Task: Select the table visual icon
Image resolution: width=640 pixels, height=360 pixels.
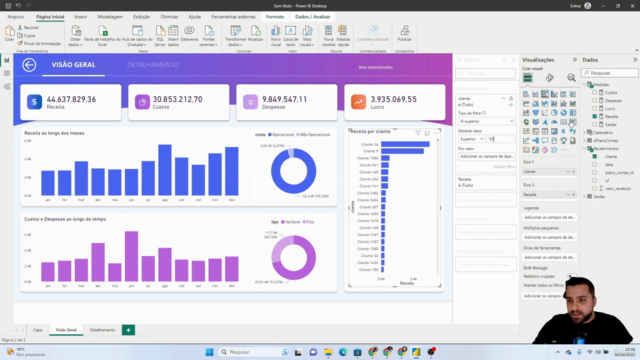Action: [545, 131]
